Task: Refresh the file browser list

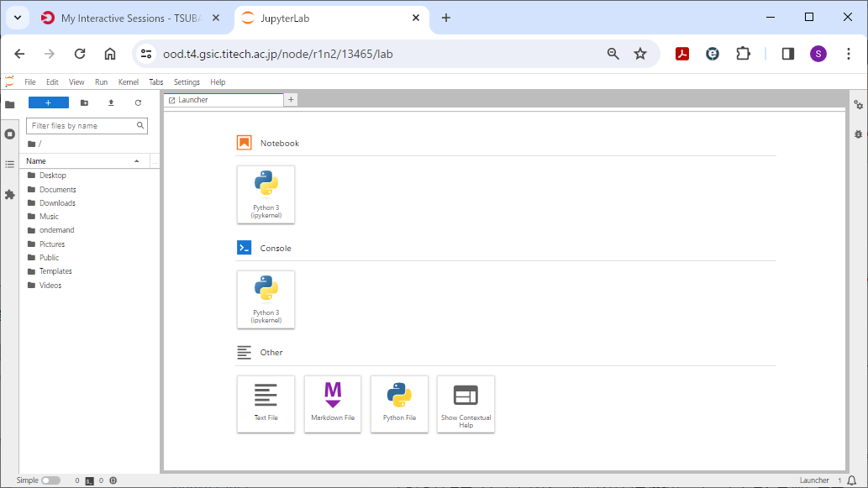Action: (138, 102)
